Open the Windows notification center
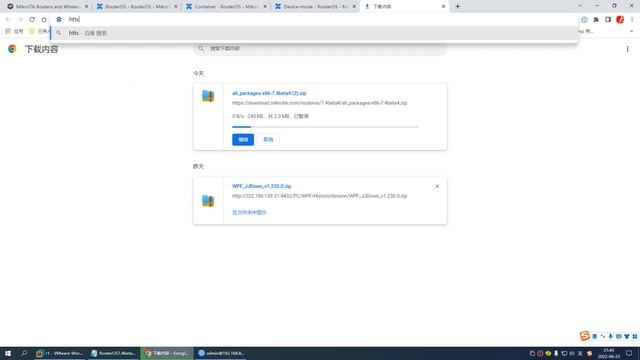This screenshot has height=360, width=640. [629, 353]
